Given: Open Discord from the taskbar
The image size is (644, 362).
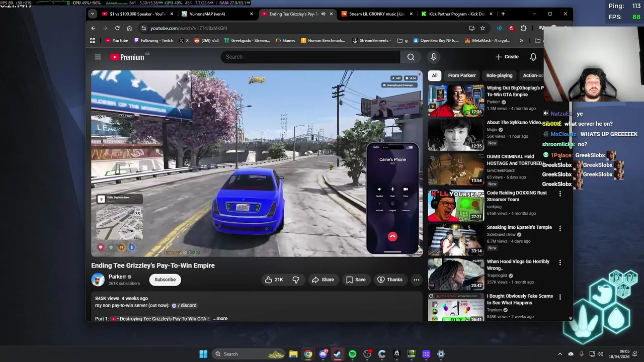Looking at the screenshot, I should click(323, 354).
